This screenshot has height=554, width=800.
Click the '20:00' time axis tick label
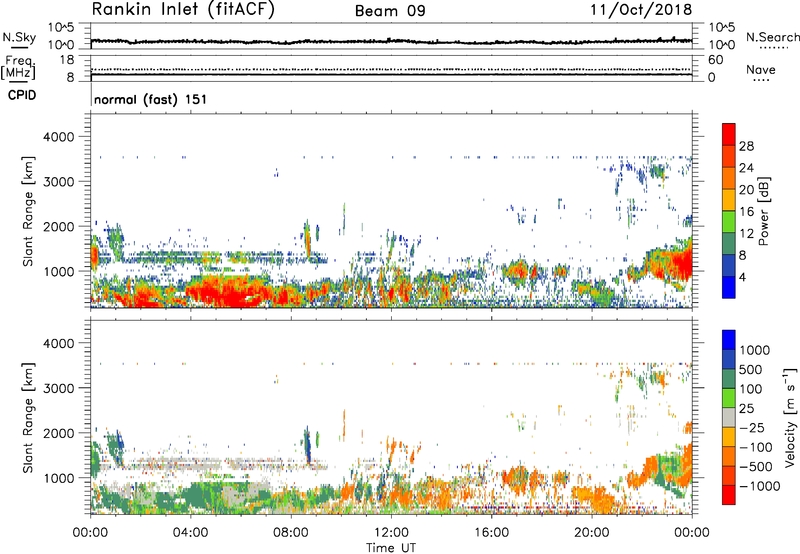point(591,533)
